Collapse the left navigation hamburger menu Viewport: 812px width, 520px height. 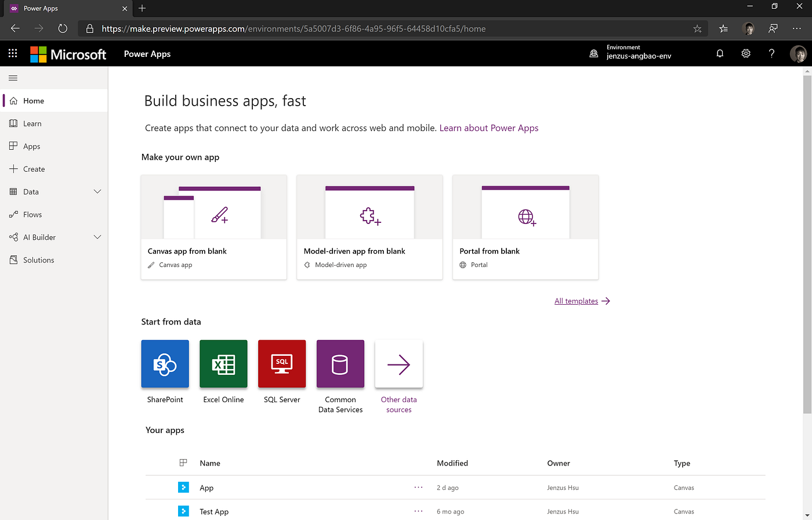(x=13, y=78)
